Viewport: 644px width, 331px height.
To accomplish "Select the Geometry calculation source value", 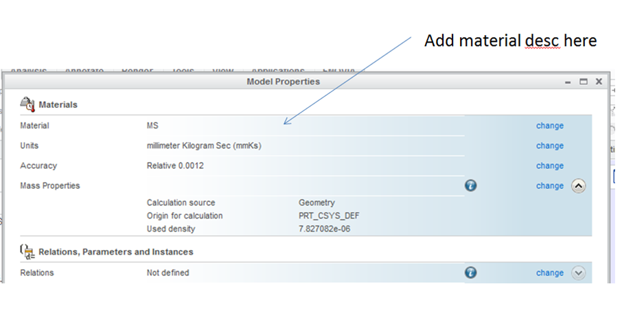I will point(317,203).
